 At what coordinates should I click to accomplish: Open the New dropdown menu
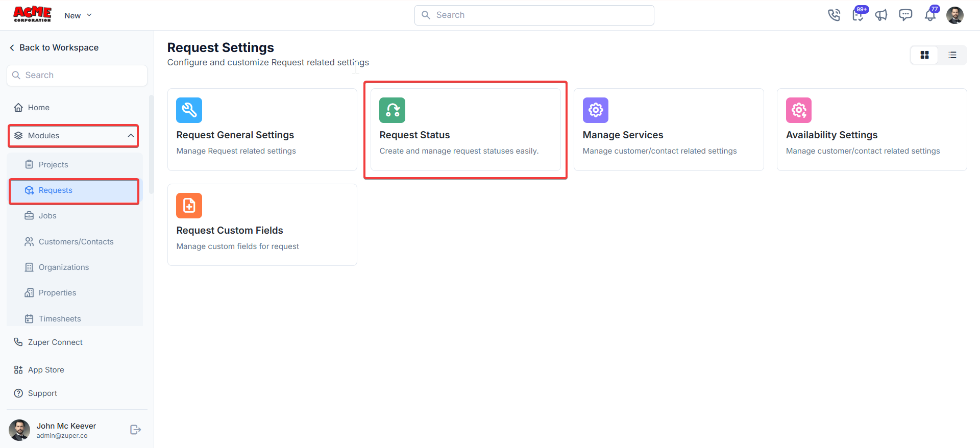[78, 15]
